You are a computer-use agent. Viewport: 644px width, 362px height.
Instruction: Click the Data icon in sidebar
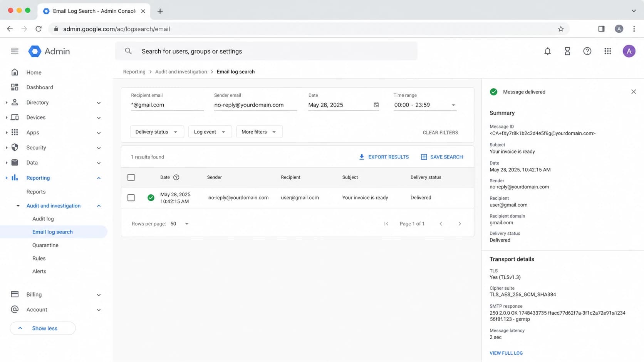pyautogui.click(x=15, y=162)
